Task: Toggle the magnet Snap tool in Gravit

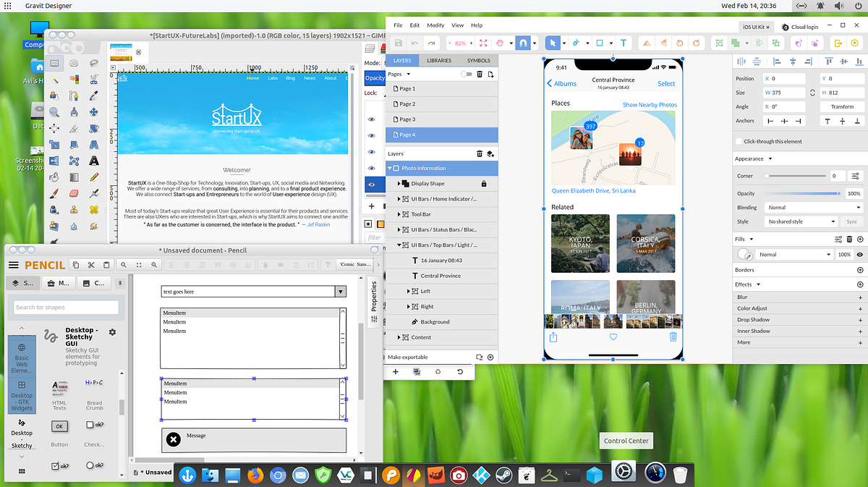Action: [x=522, y=43]
